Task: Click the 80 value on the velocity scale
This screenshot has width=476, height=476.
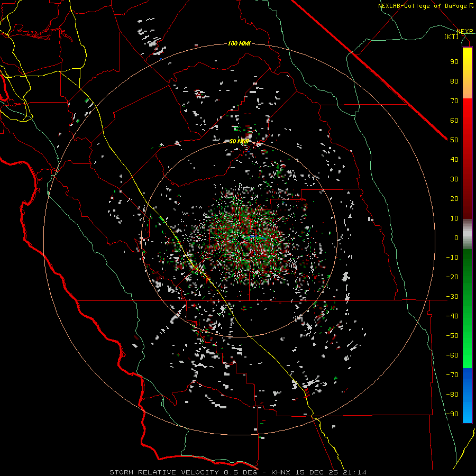Action: [454, 81]
